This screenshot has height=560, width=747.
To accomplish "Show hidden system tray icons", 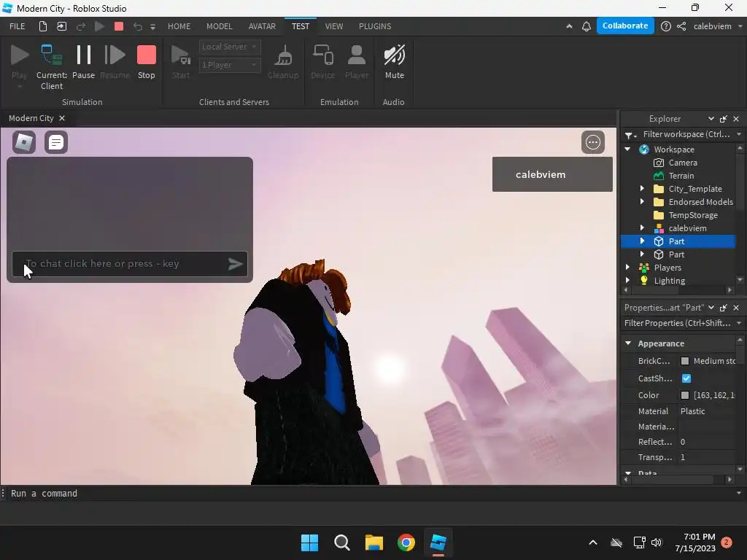I will point(592,542).
